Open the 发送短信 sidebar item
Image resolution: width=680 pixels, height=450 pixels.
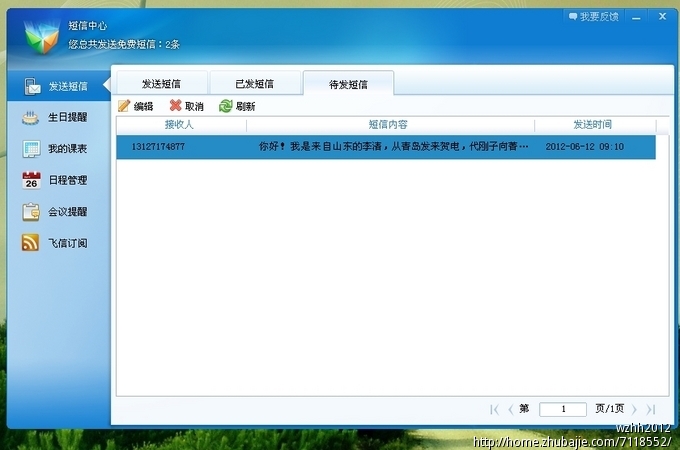(x=58, y=86)
